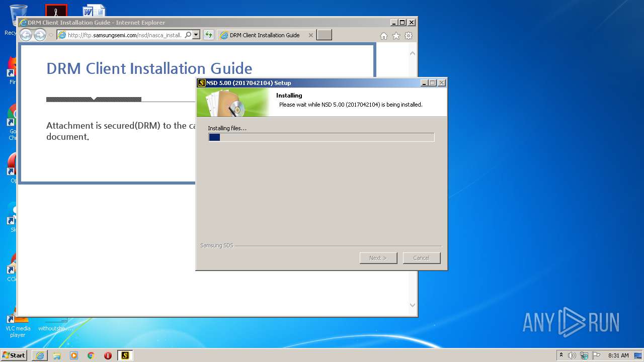Viewport: 644px width, 362px height.
Task: Click the IE page scroll down arrow
Action: (x=413, y=305)
